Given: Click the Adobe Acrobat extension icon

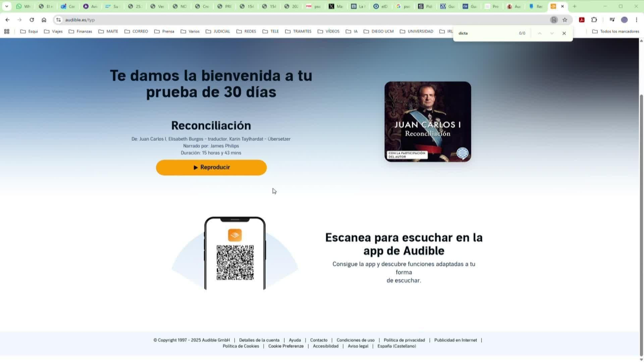Looking at the screenshot, I should pyautogui.click(x=581, y=19).
